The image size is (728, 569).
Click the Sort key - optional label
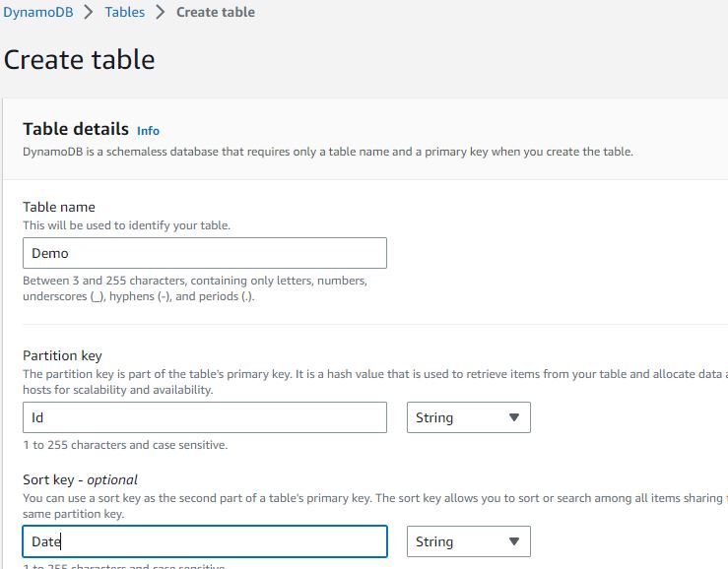tap(81, 479)
